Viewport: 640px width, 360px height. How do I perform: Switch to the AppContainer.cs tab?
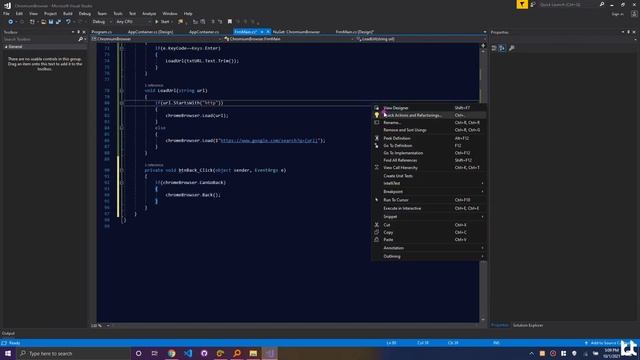(204, 32)
